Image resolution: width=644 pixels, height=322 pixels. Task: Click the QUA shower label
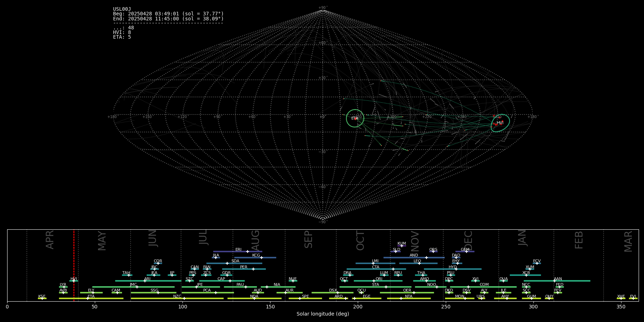coord(503,279)
